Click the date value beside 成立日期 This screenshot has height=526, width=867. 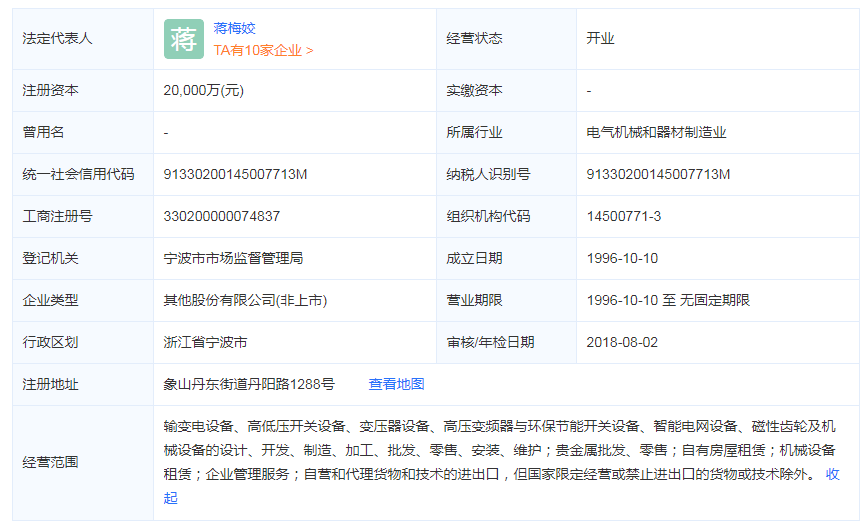pos(622,258)
